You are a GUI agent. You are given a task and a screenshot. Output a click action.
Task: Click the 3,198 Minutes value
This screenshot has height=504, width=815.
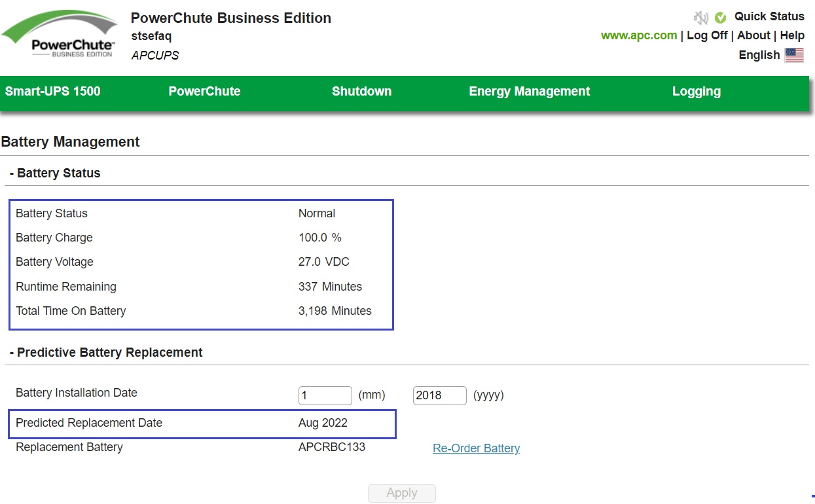[x=335, y=311]
